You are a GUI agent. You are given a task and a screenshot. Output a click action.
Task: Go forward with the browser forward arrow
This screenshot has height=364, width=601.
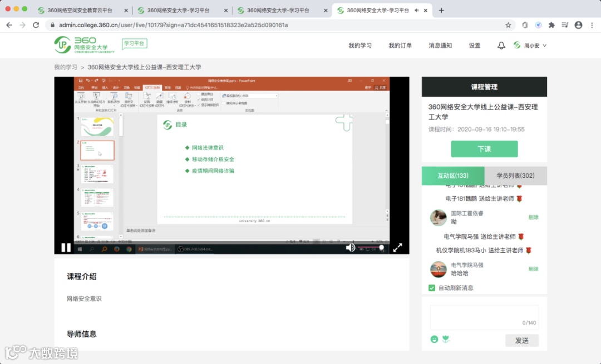23,25
